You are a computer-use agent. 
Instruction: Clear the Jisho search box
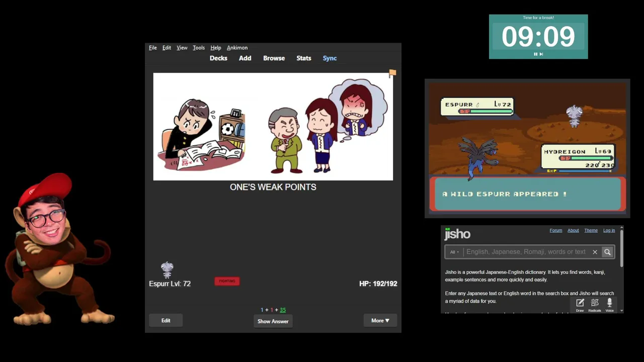pos(595,252)
